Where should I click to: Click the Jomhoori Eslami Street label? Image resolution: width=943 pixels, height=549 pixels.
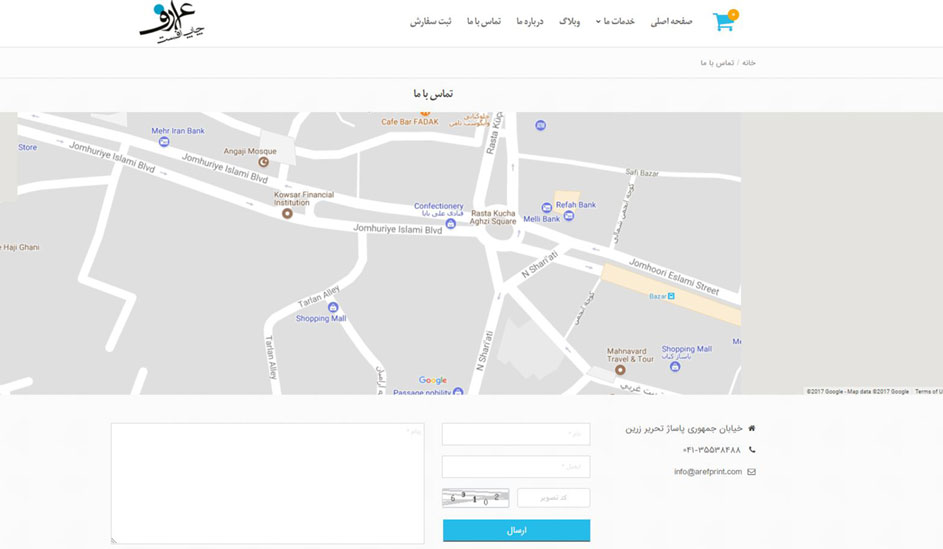click(674, 277)
